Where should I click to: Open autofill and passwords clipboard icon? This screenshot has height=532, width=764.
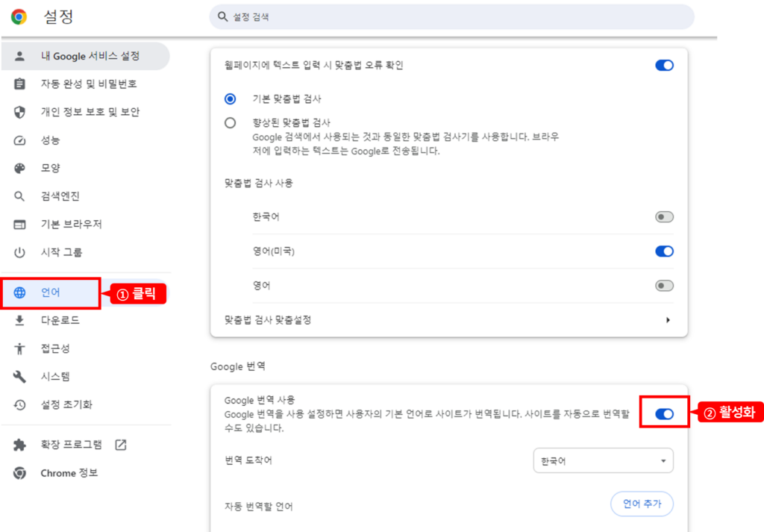20,84
